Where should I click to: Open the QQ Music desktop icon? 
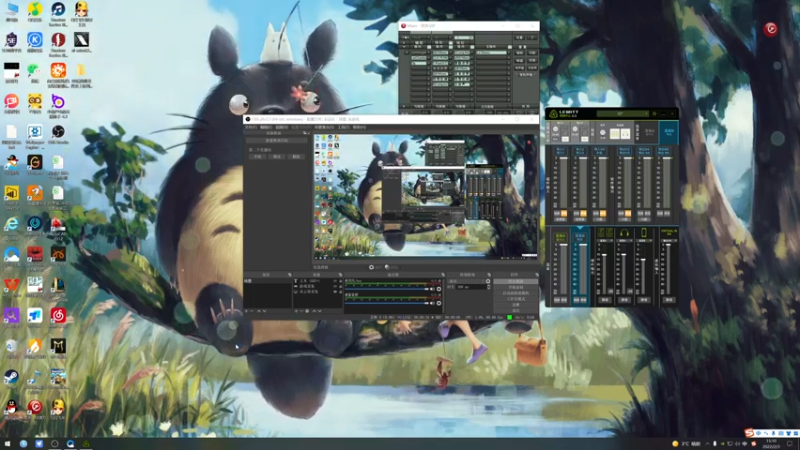pyautogui.click(x=35, y=11)
